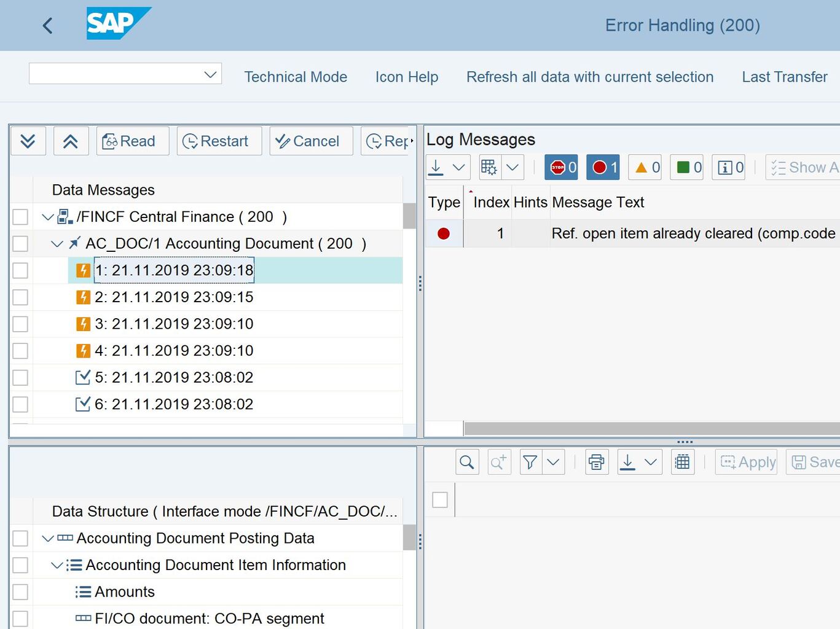Expand all nodes with the double-down arrow
The height and width of the screenshot is (629, 840).
click(28, 141)
